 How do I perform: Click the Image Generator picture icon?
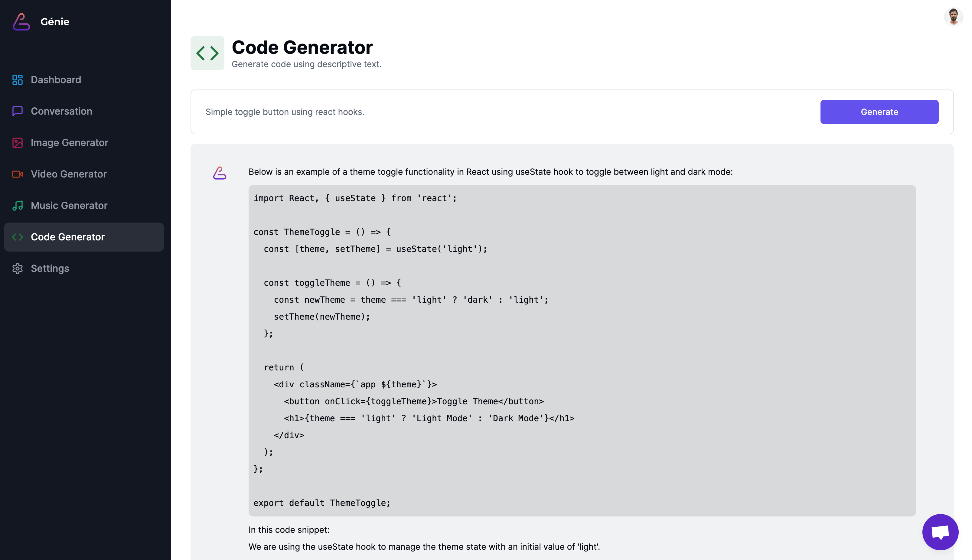[17, 143]
